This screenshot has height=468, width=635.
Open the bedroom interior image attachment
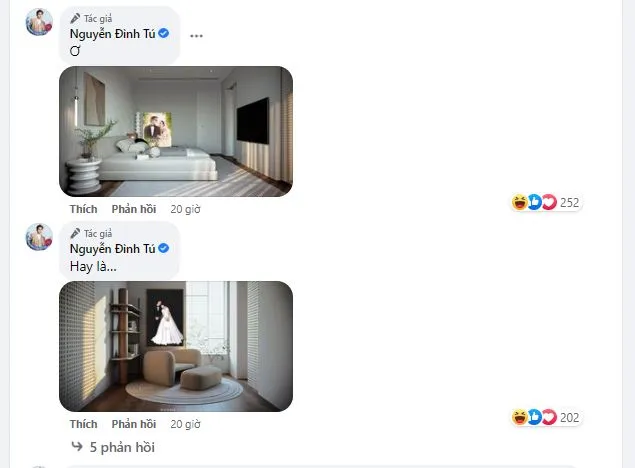[176, 132]
